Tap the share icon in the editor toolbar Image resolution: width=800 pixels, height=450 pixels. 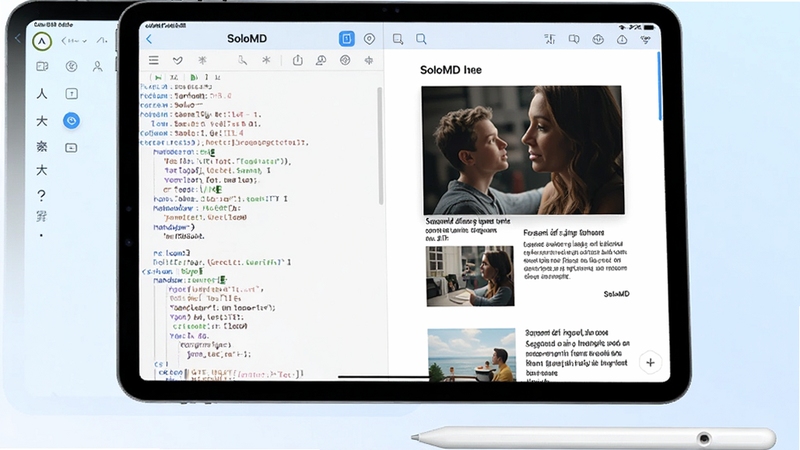pos(297,60)
